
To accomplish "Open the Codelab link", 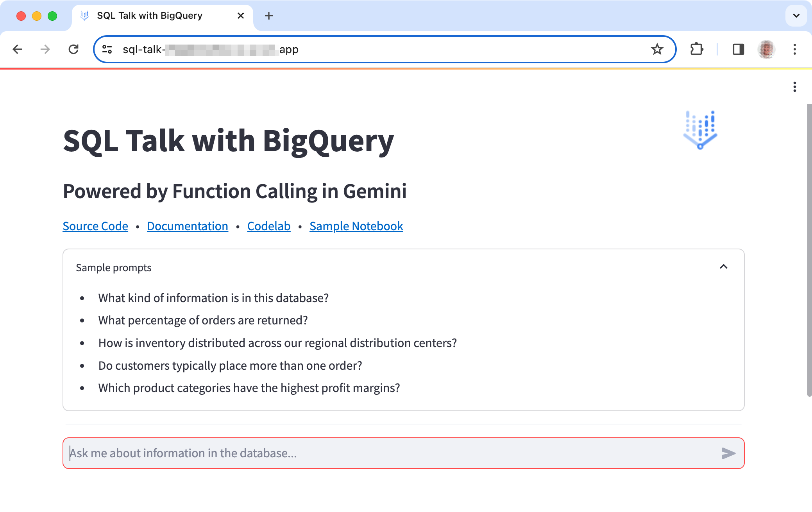I will (x=269, y=226).
